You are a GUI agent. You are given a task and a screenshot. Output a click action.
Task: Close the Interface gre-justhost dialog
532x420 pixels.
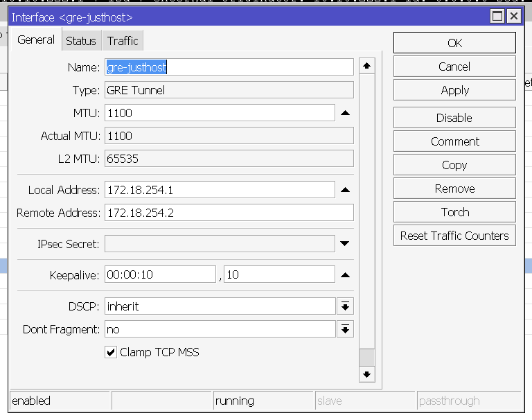(514, 17)
